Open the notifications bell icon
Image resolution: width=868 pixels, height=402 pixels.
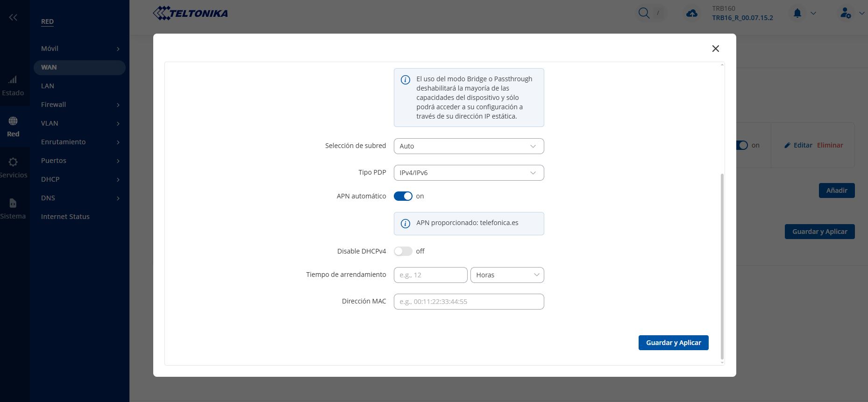pos(797,13)
